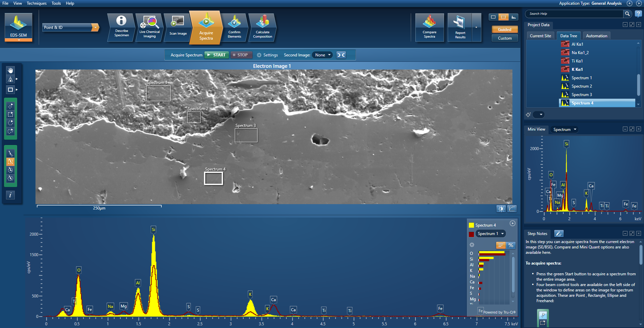
Task: Toggle percent display for mini quant
Action: (x=511, y=245)
